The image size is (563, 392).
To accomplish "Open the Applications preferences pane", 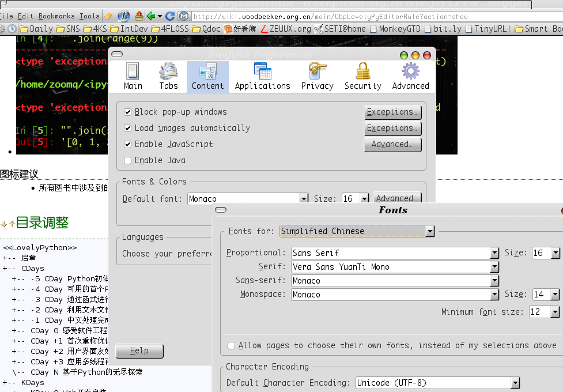I will [262, 77].
